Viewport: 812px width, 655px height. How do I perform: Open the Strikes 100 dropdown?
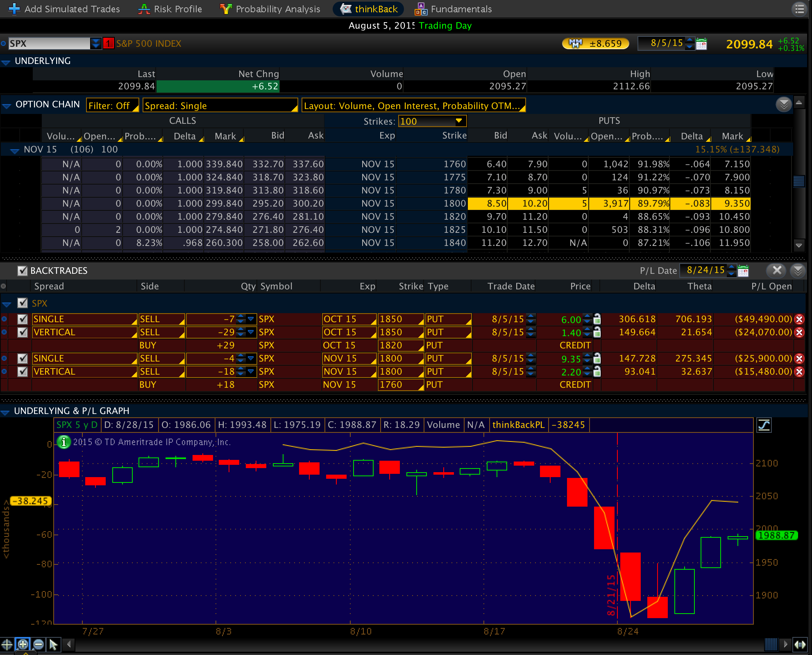click(432, 121)
